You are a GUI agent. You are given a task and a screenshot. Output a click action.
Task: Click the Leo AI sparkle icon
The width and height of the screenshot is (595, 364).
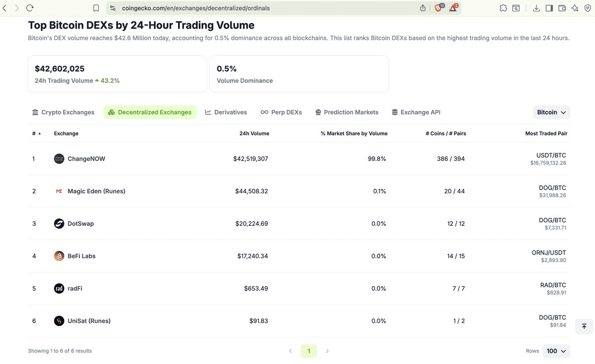pos(575,8)
